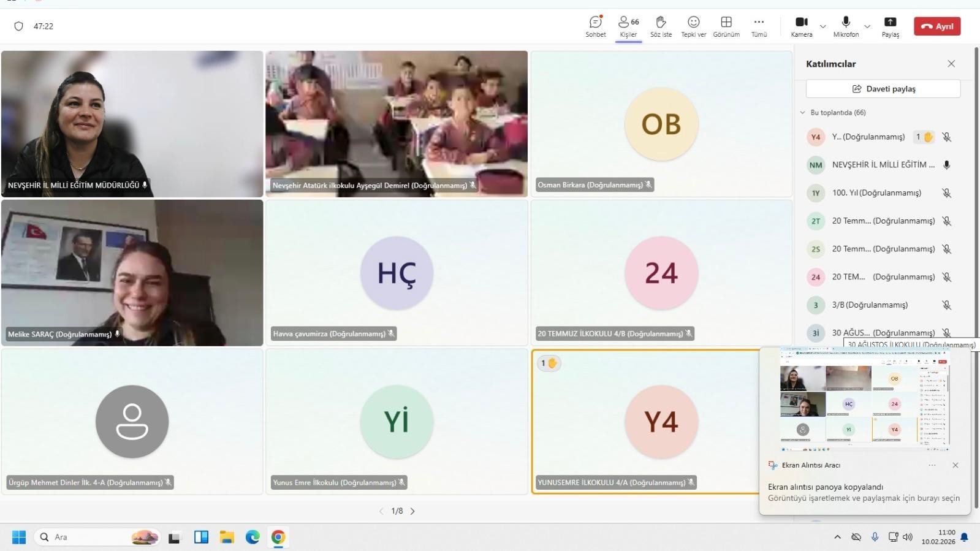Expand the Kamera options dropdown arrow

tap(823, 26)
